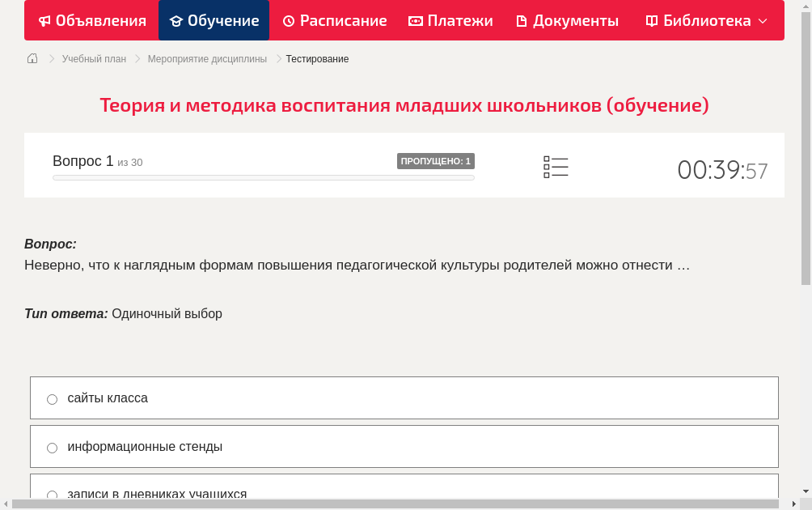Click the clock icon beside Расписание
This screenshot has height=510, width=812.
[288, 20]
